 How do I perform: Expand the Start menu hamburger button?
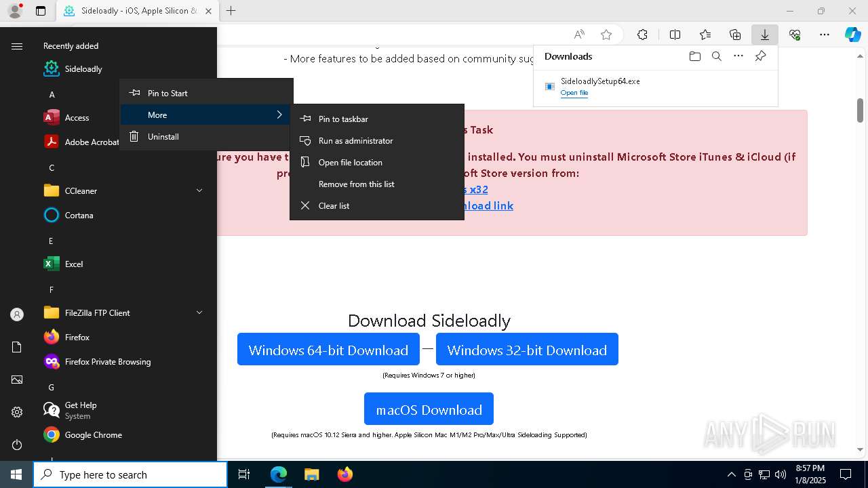[x=17, y=46]
